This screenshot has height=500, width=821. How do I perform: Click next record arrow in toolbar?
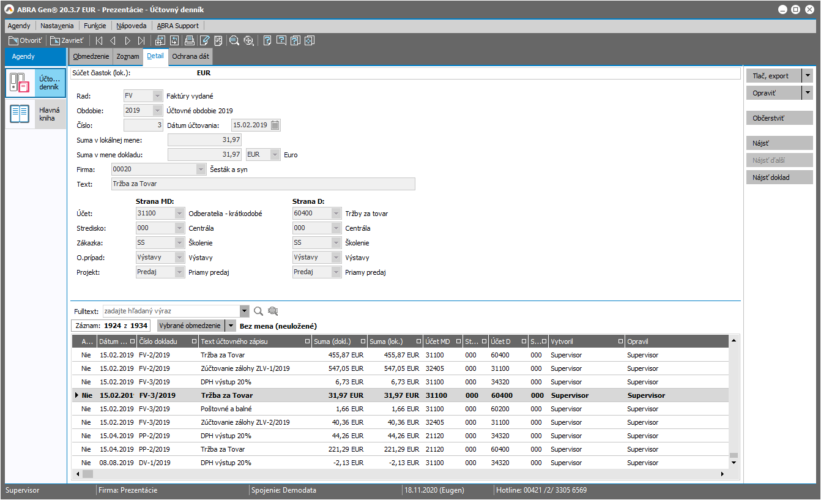click(128, 41)
